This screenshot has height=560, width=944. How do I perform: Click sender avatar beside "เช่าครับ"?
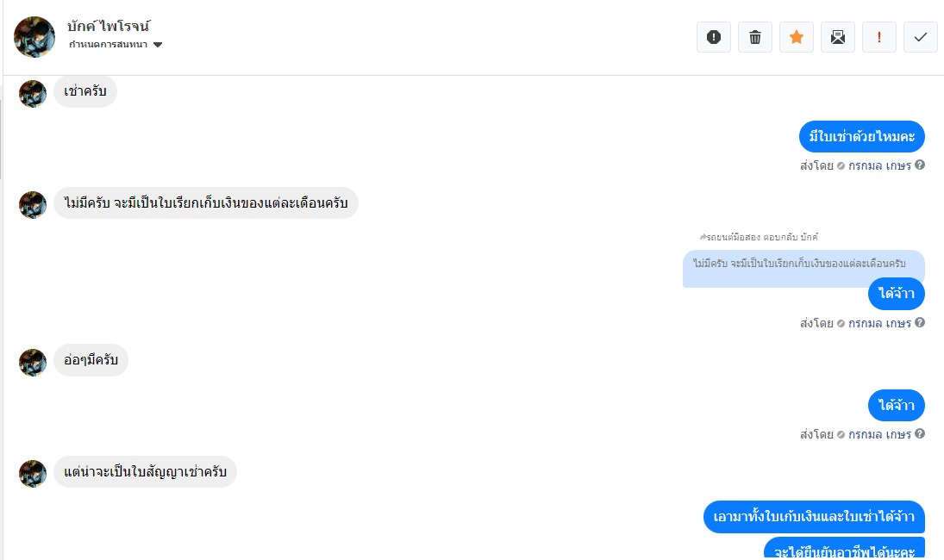(x=33, y=93)
